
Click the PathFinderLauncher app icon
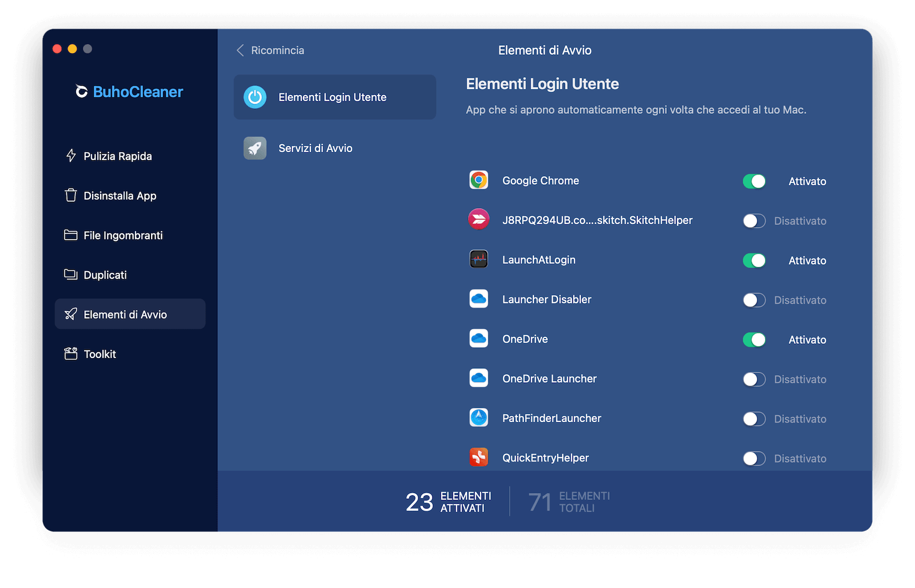479,418
